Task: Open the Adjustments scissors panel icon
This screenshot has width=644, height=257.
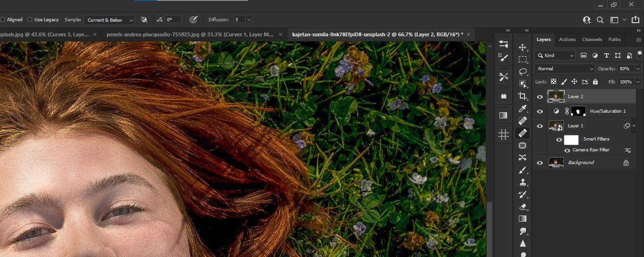Action: click(503, 76)
